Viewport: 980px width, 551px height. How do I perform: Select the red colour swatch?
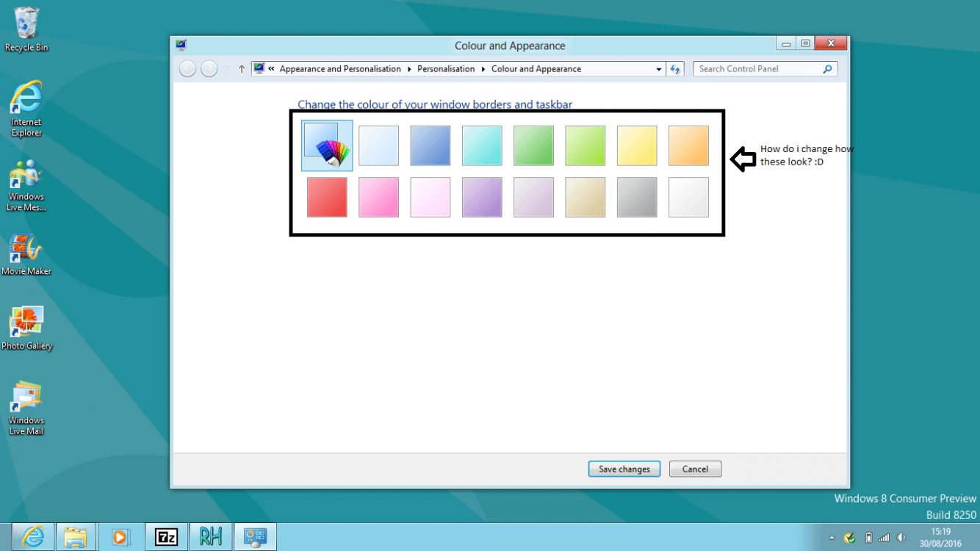click(326, 197)
